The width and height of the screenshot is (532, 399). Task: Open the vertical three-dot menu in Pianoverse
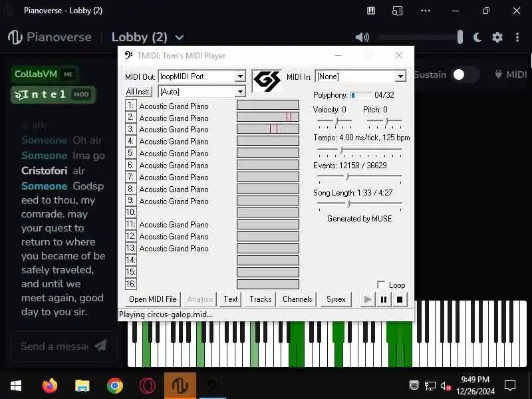point(517,37)
